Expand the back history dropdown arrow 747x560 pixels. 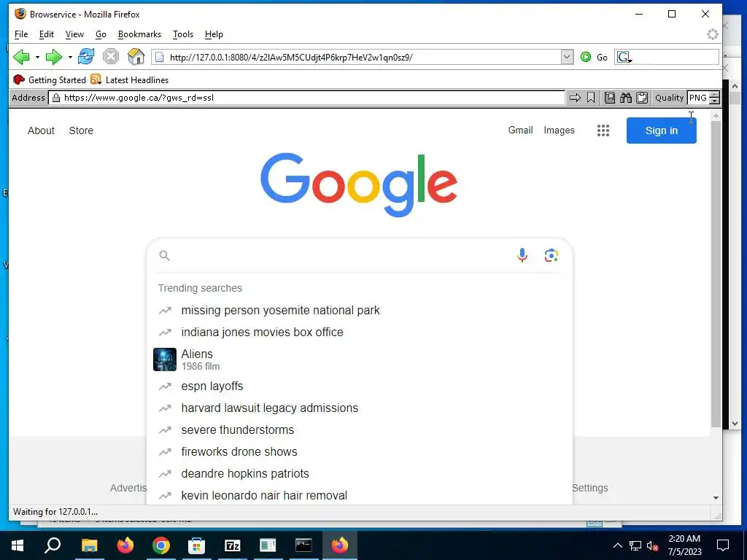(37, 58)
